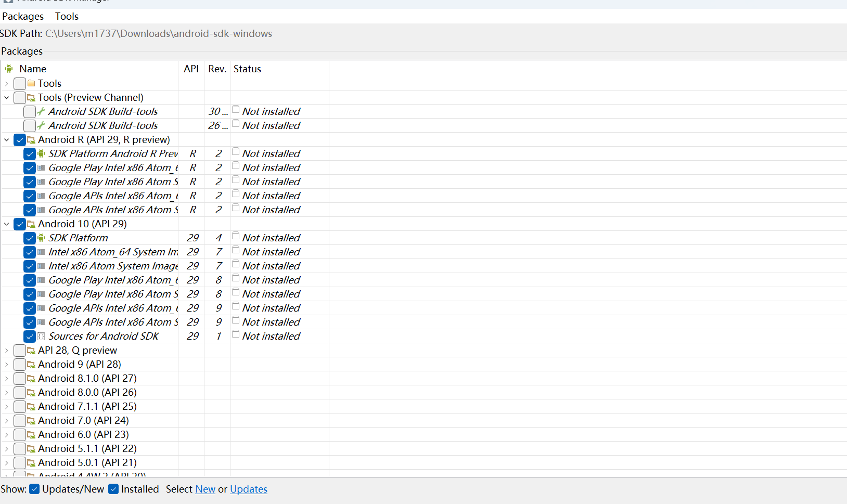Click the package icon for Android 10 (API 29)
The image size is (847, 504).
pyautogui.click(x=31, y=224)
